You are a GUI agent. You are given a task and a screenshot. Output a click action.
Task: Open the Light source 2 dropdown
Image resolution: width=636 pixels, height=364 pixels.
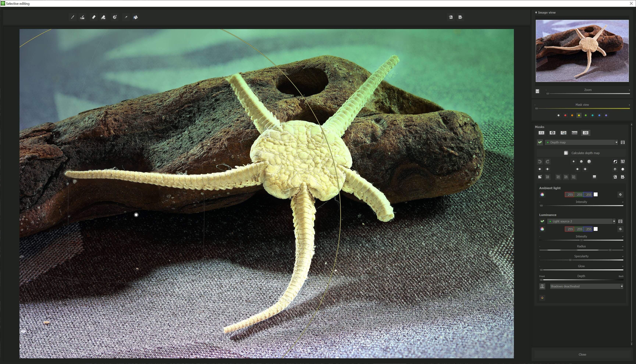click(x=614, y=221)
